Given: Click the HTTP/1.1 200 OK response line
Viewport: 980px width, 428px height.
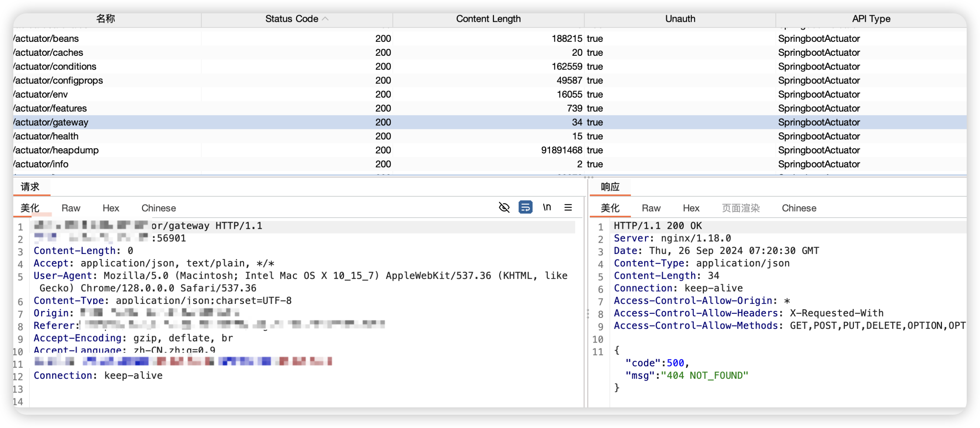Looking at the screenshot, I should (658, 226).
